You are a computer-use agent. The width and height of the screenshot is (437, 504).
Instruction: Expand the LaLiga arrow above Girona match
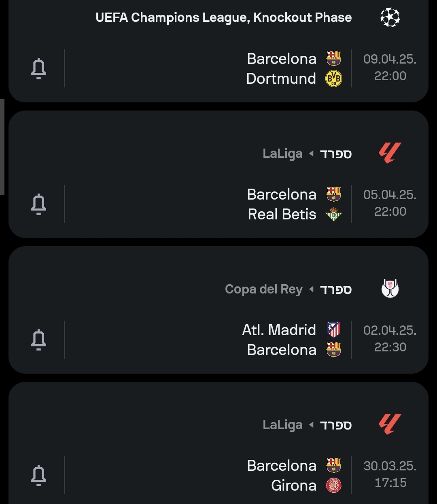click(311, 425)
